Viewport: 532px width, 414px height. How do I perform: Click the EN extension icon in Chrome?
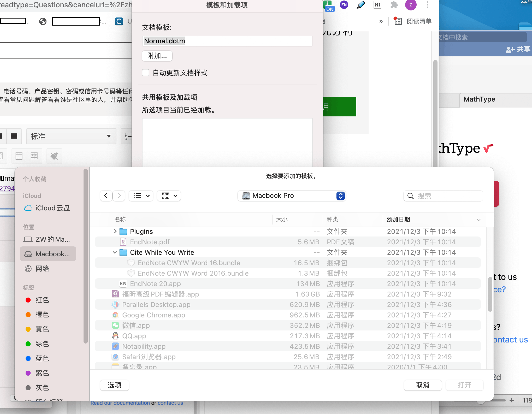click(x=344, y=5)
